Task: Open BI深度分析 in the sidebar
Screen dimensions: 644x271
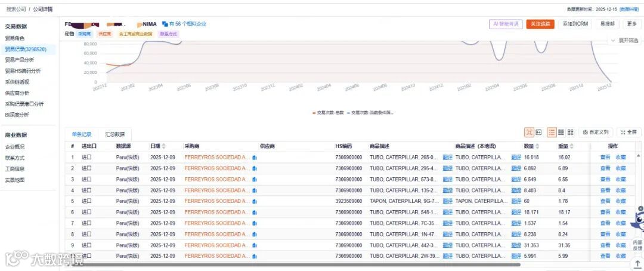Action: coord(17,115)
